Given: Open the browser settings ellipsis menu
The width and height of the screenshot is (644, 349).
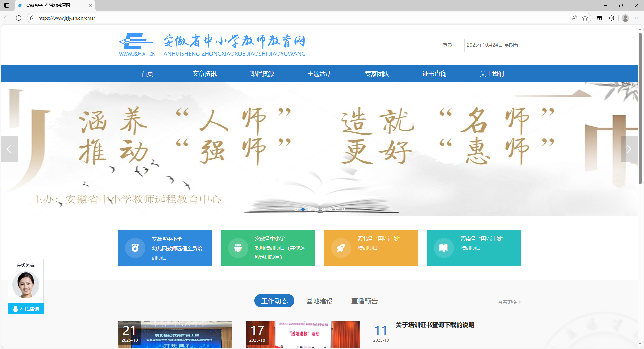Looking at the screenshot, I should pos(637,18).
